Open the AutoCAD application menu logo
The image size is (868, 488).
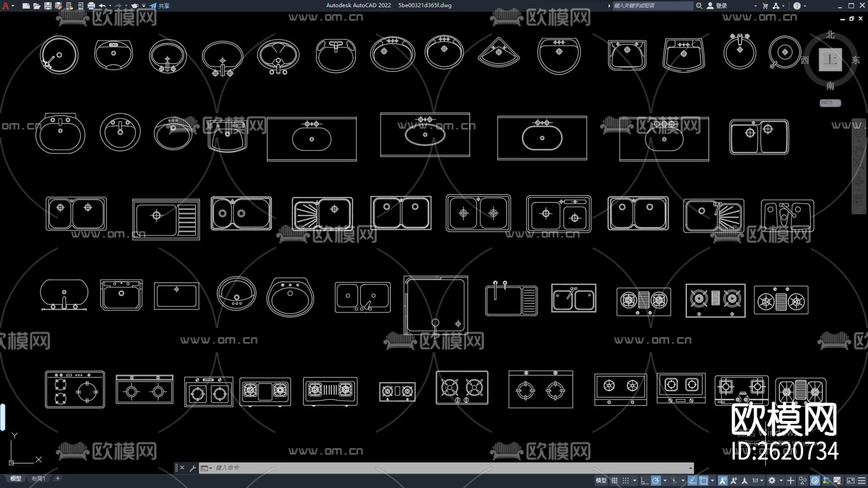tap(6, 6)
